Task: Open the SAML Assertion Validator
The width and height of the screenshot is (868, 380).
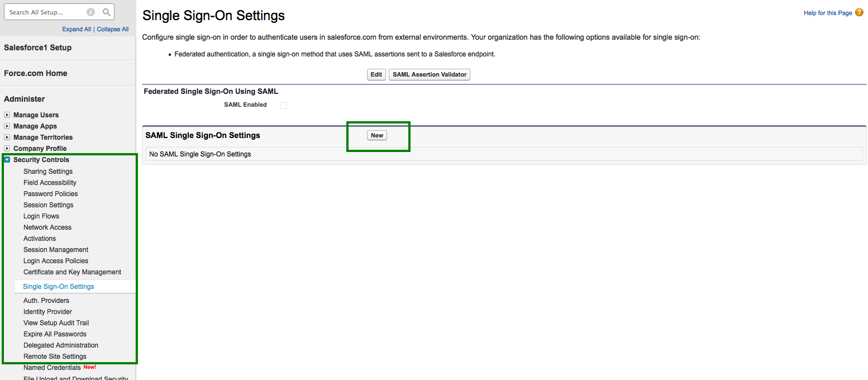Action: click(429, 74)
